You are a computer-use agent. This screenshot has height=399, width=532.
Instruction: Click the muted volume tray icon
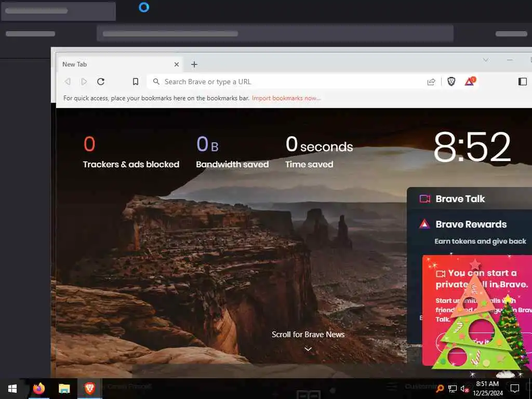pyautogui.click(x=465, y=389)
